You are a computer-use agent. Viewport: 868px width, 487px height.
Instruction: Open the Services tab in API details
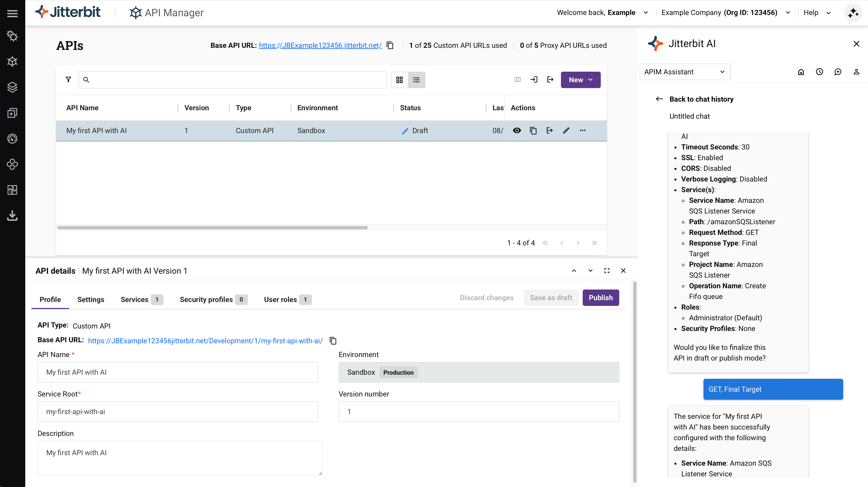(135, 299)
